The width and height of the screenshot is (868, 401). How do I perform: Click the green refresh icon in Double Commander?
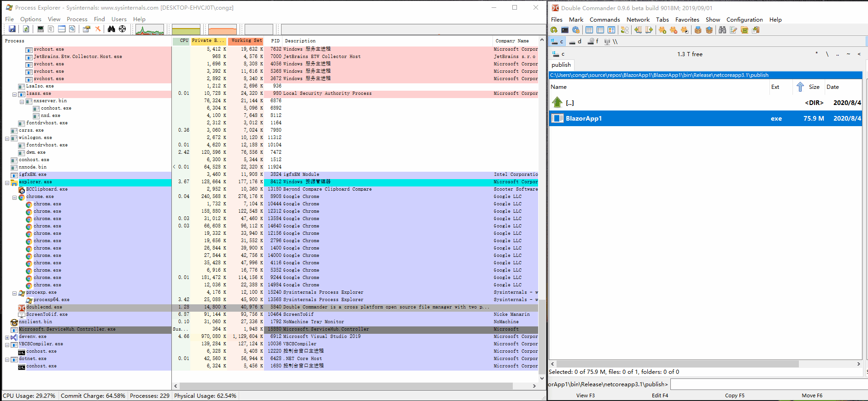[x=554, y=30]
